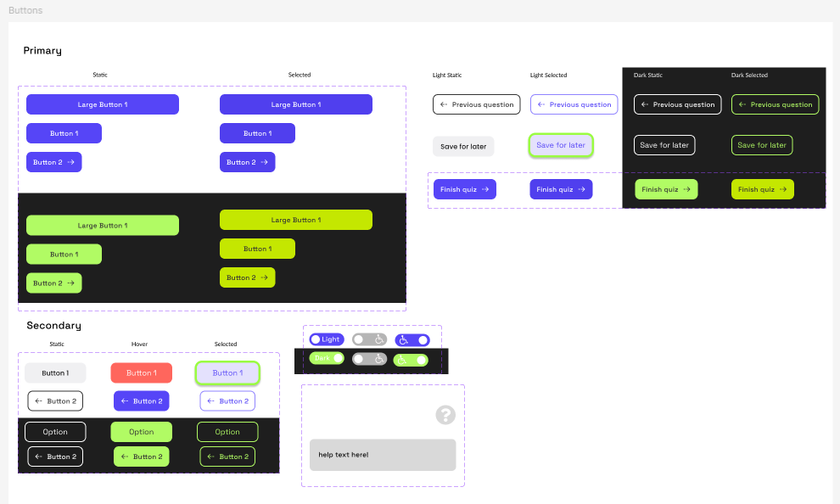Toggle the purple Light theme switch

pos(326,339)
